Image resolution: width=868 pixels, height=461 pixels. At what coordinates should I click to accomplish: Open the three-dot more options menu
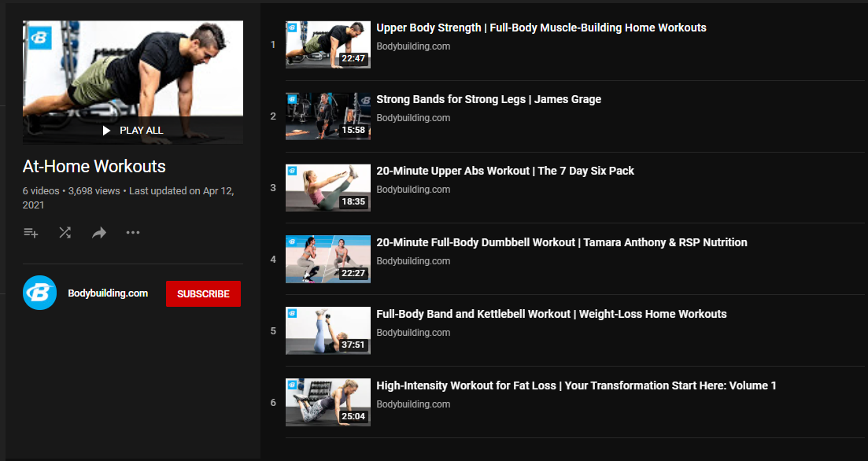133,233
